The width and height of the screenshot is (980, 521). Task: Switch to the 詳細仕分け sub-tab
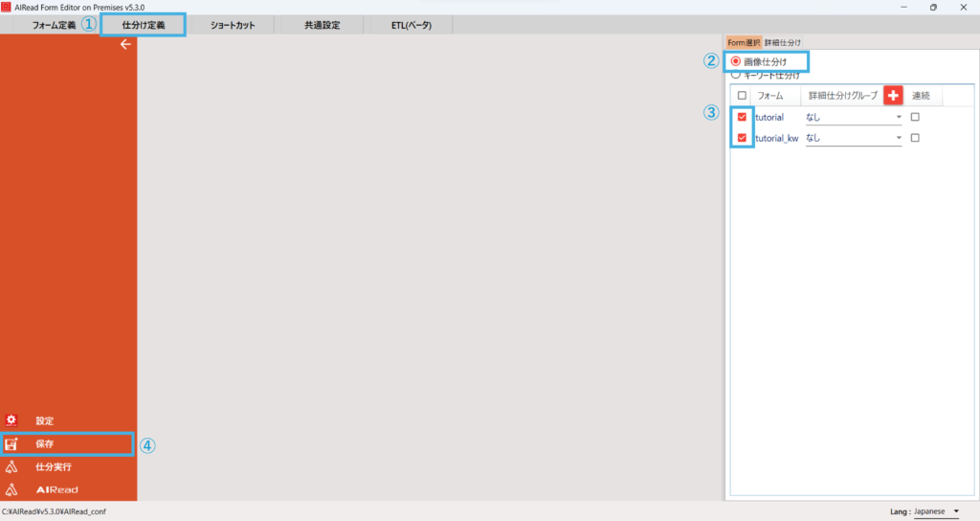point(783,42)
